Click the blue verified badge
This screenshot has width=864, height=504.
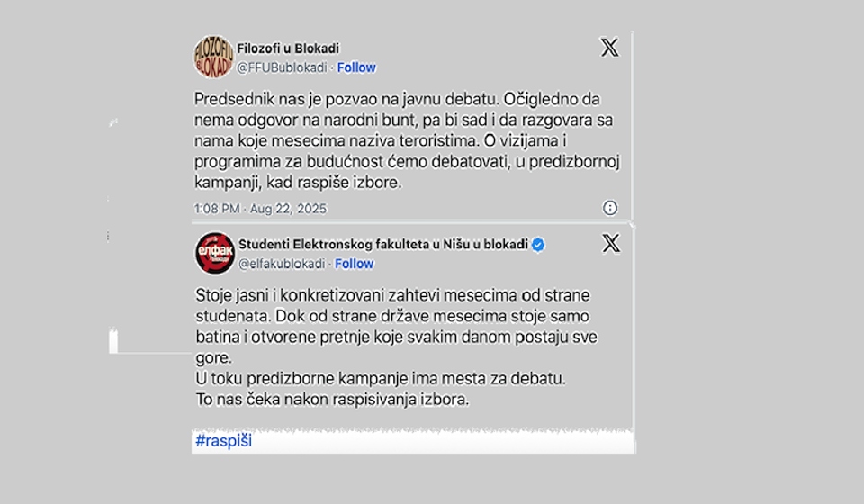[538, 245]
